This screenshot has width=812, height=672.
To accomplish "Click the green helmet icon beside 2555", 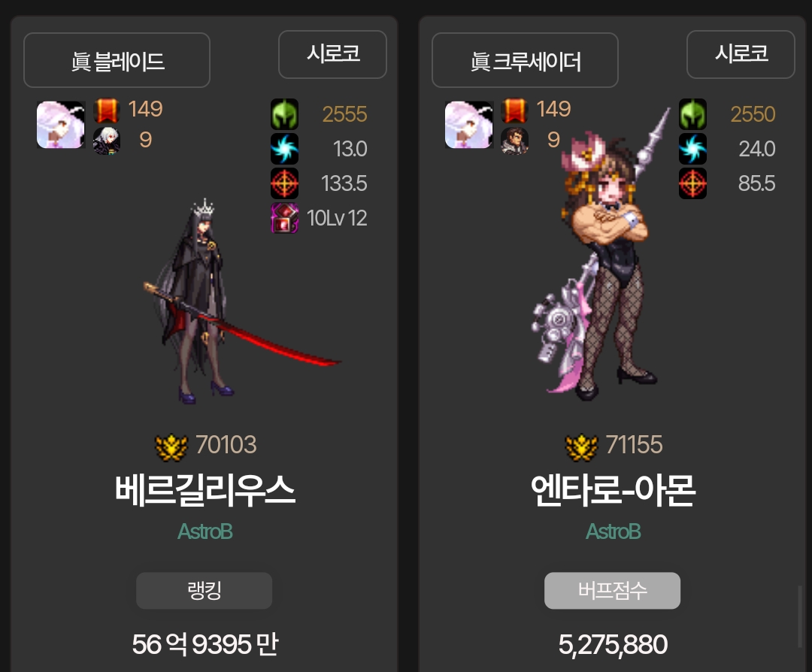I will 284,114.
